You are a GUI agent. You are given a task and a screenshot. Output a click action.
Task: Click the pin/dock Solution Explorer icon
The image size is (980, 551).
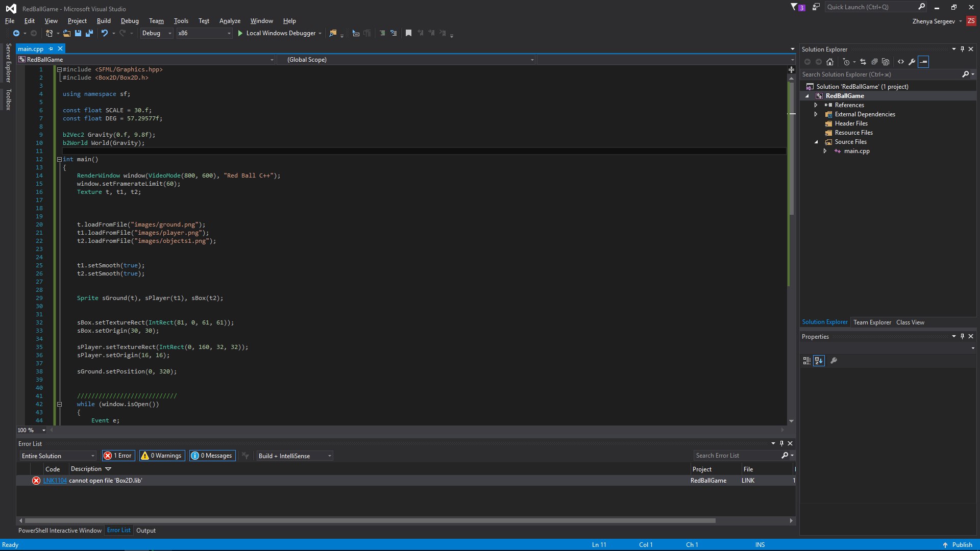click(963, 48)
